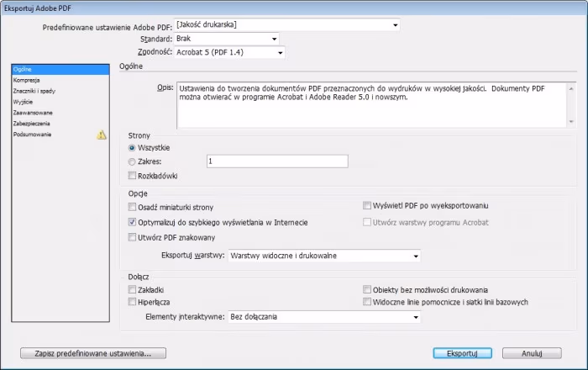
Task: Click Zapisz predefiniowane ustawienia button
Action: click(93, 353)
